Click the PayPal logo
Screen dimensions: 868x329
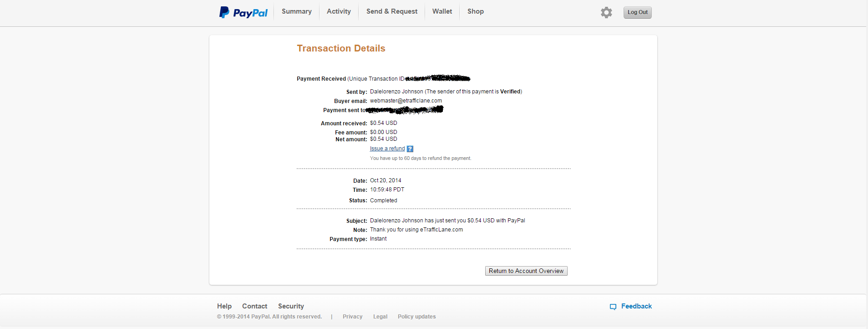244,12
